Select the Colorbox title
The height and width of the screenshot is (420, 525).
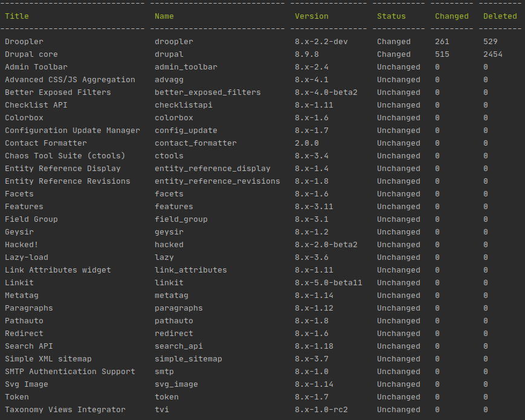click(x=24, y=118)
